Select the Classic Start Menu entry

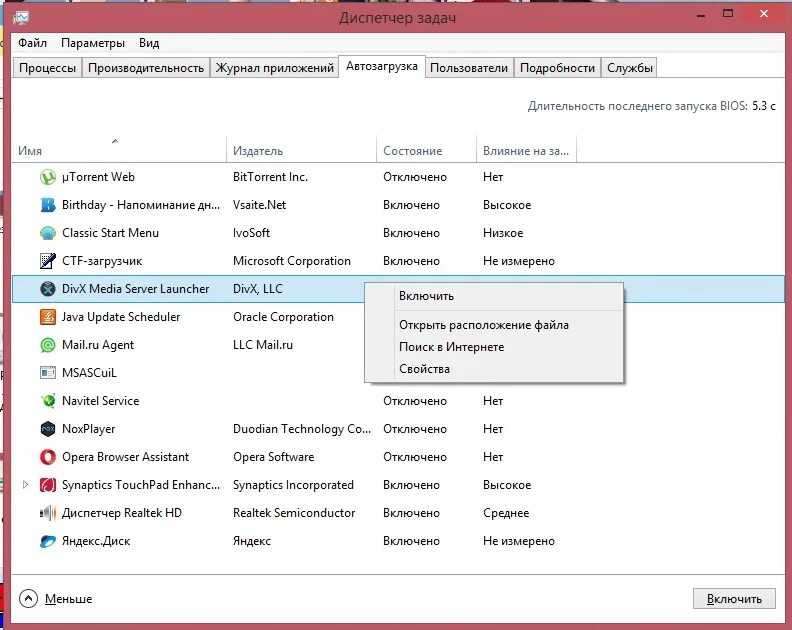(111, 233)
